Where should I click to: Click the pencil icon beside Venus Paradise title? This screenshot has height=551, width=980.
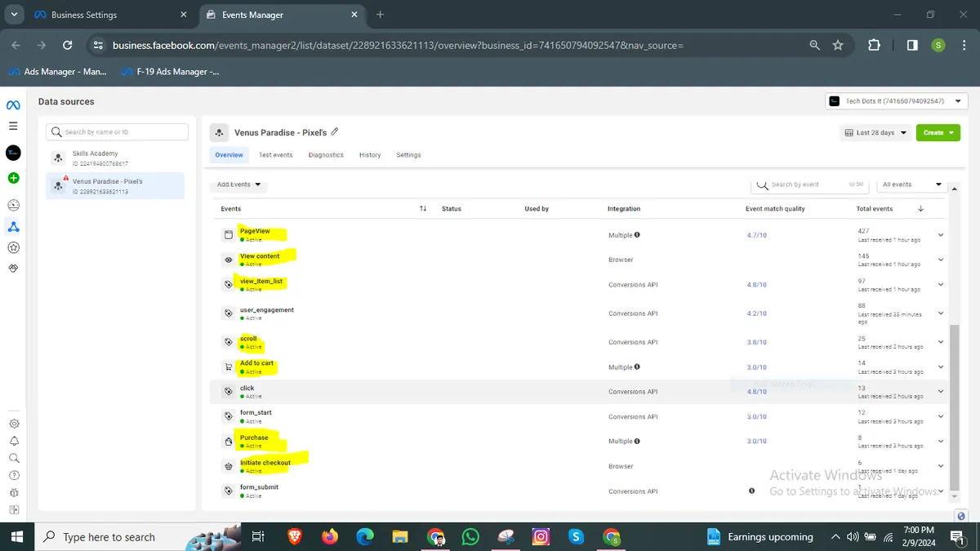tap(334, 132)
